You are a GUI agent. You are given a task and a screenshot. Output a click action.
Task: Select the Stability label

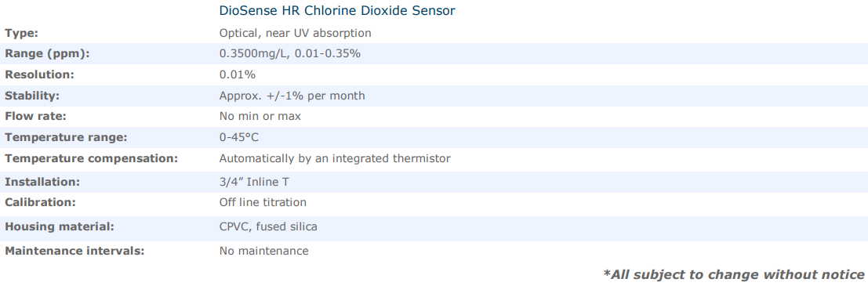32,96
